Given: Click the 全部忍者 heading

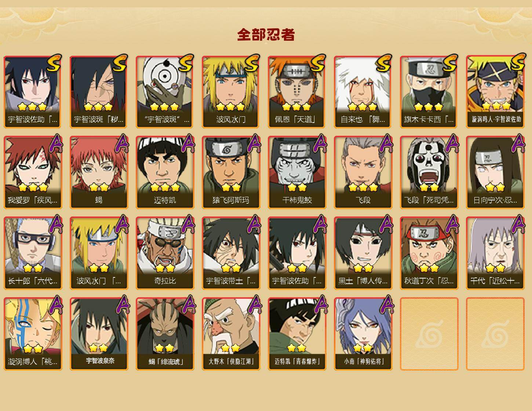Looking at the screenshot, I should [266, 35].
